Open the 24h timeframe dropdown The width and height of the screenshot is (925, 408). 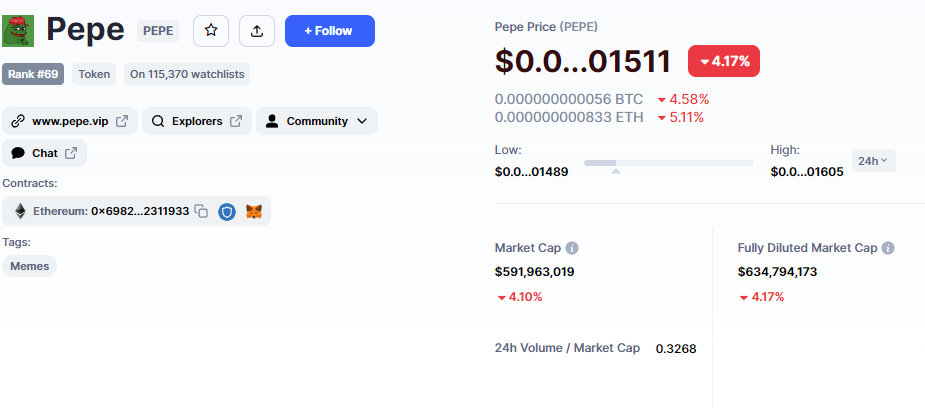(874, 160)
